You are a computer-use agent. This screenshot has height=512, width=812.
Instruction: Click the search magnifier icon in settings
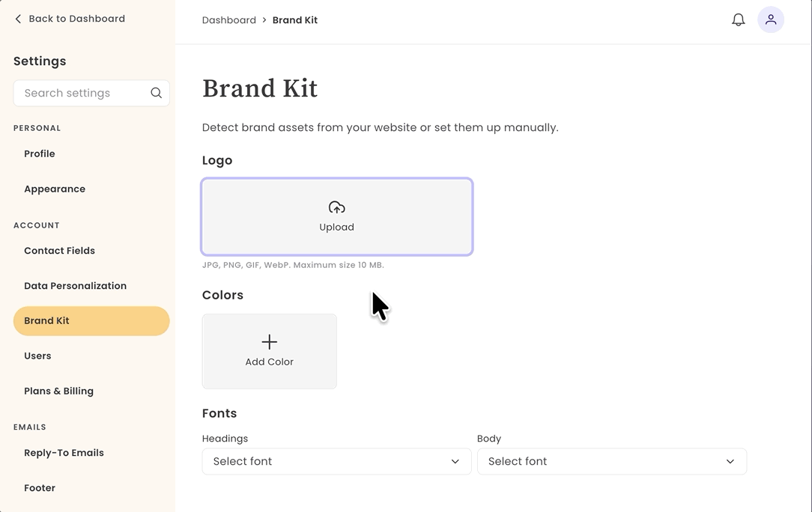coord(156,93)
